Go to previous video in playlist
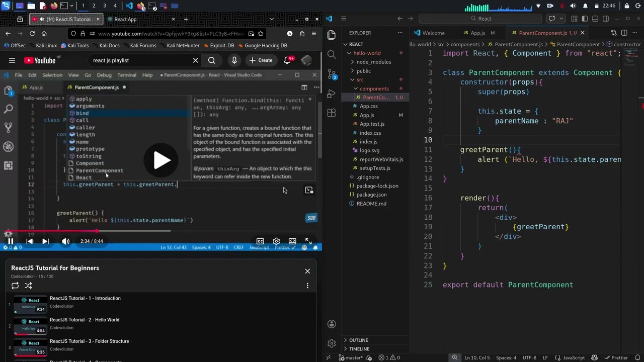 click(29, 241)
